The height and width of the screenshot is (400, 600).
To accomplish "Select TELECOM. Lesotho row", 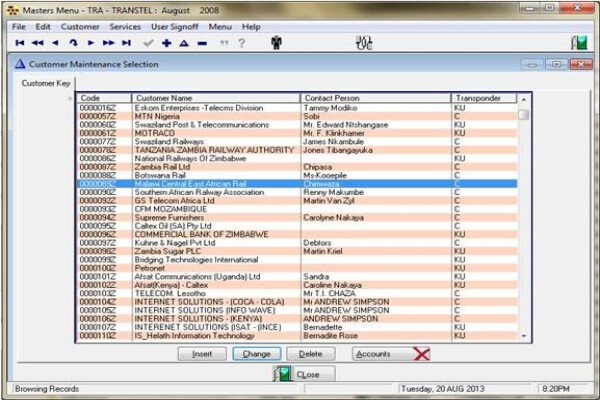I will pos(297,293).
